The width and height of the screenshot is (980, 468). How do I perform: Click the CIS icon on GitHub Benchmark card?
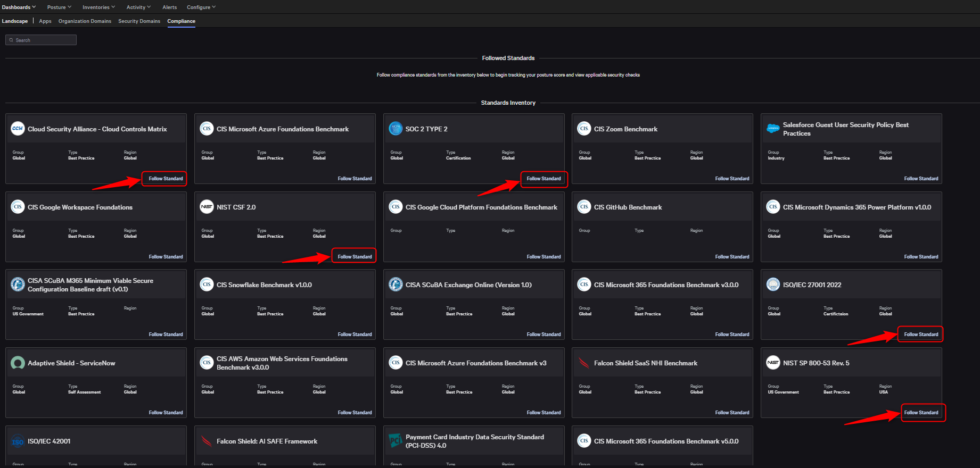tap(584, 206)
